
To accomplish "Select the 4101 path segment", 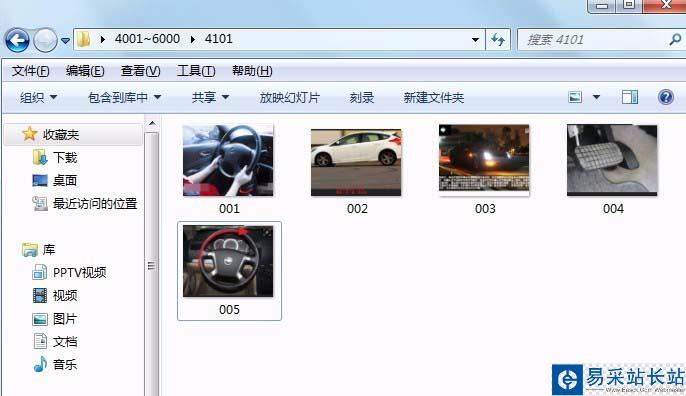I will coord(218,39).
